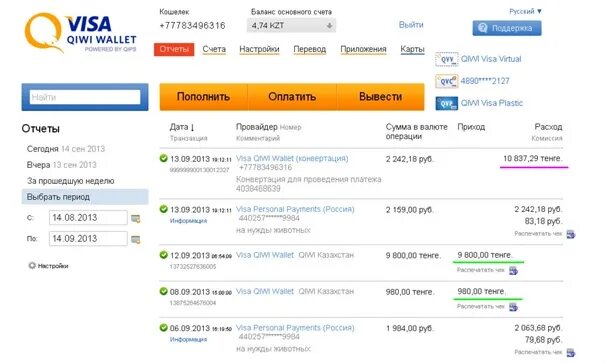This screenshot has width=604, height=363.
Task: Switch to the Счета tab
Action: (214, 49)
